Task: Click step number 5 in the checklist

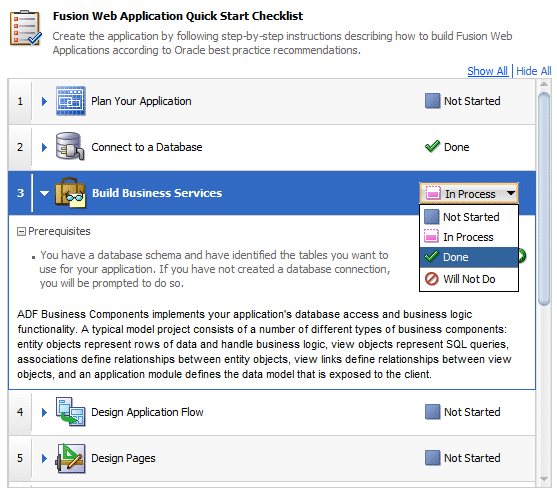Action: click(20, 458)
